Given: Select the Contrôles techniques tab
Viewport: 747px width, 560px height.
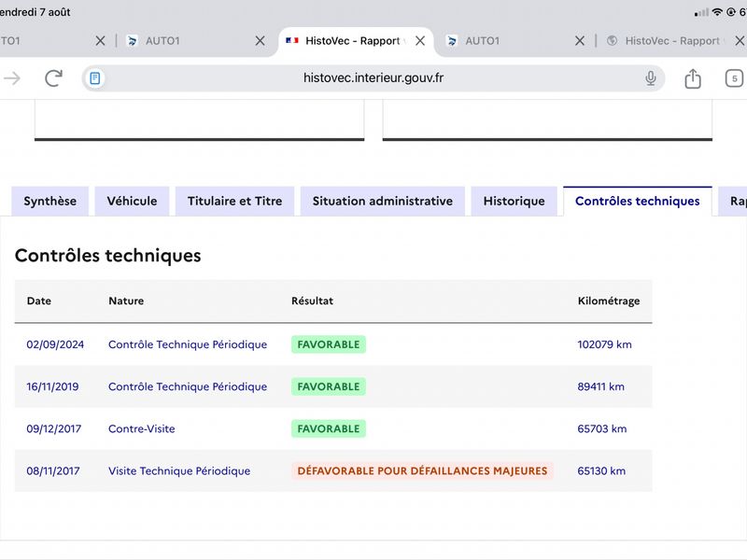Looking at the screenshot, I should pyautogui.click(x=638, y=201).
